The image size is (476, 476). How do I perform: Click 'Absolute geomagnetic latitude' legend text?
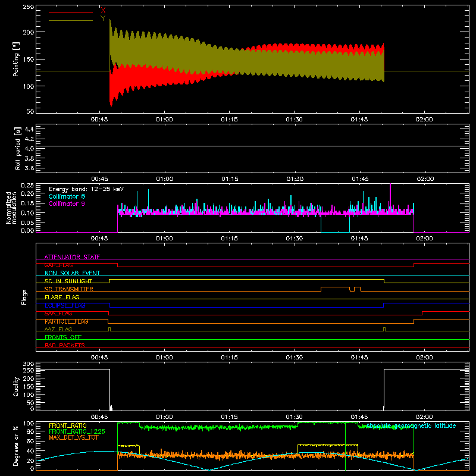point(411,425)
